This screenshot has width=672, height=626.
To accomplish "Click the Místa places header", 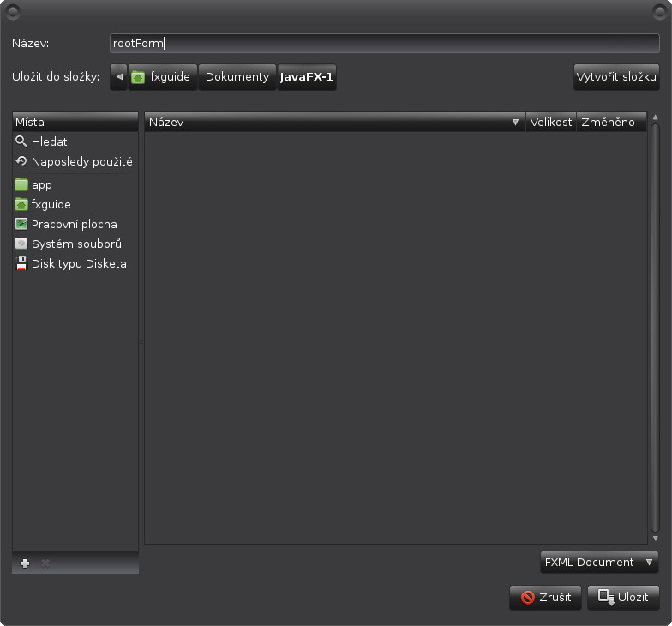I will tap(75, 122).
